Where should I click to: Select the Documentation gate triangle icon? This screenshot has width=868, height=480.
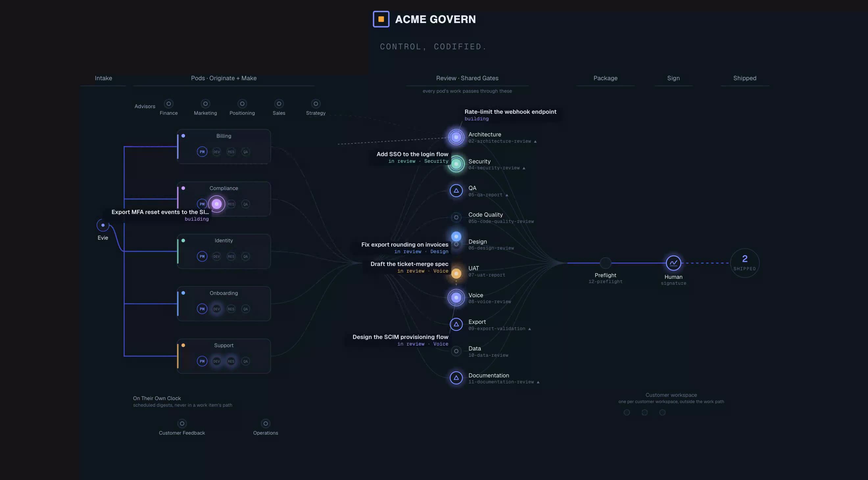click(x=456, y=378)
